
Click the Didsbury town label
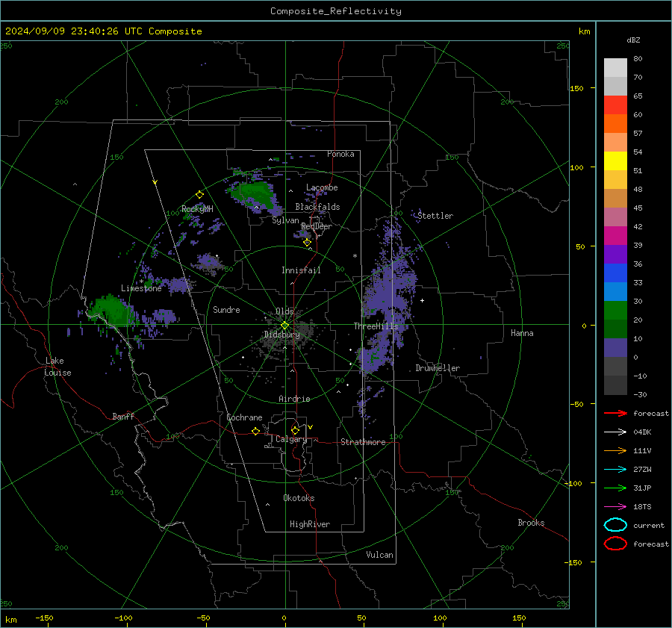pyautogui.click(x=281, y=335)
